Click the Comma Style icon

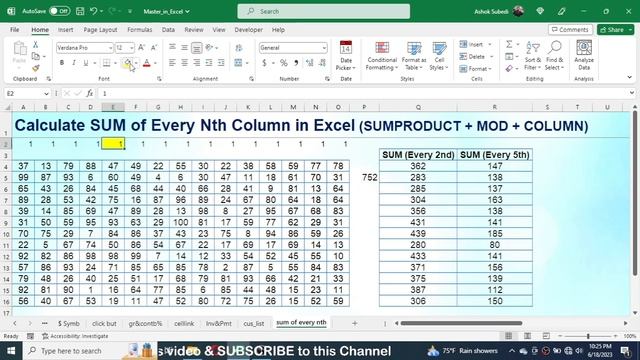click(296, 63)
